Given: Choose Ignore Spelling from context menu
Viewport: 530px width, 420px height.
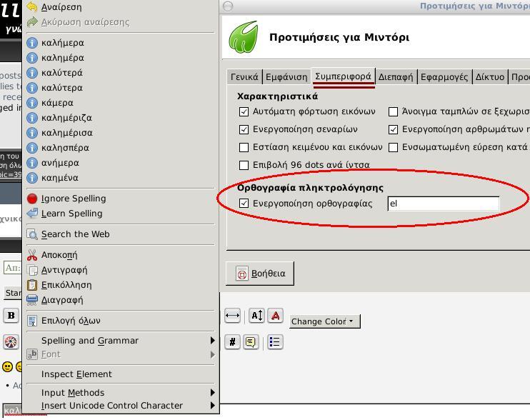Looking at the screenshot, I should [x=73, y=199].
